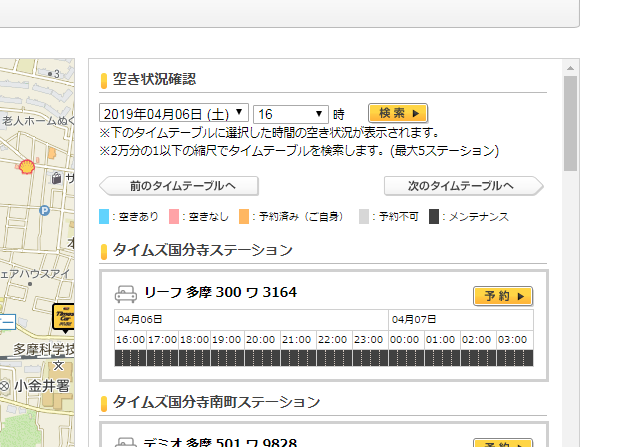Select the 23:00 timetable header cell
630x447 pixels.
coord(370,340)
